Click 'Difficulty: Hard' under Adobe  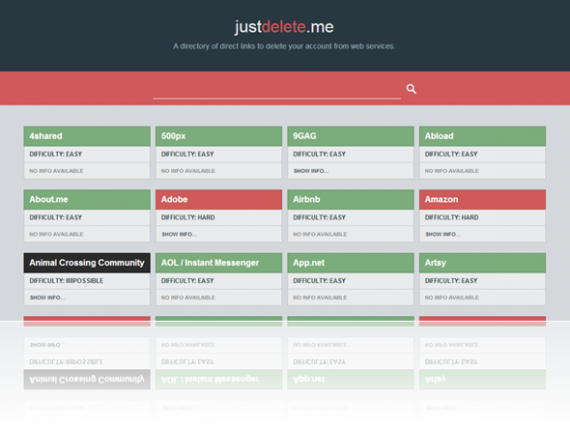tap(188, 217)
